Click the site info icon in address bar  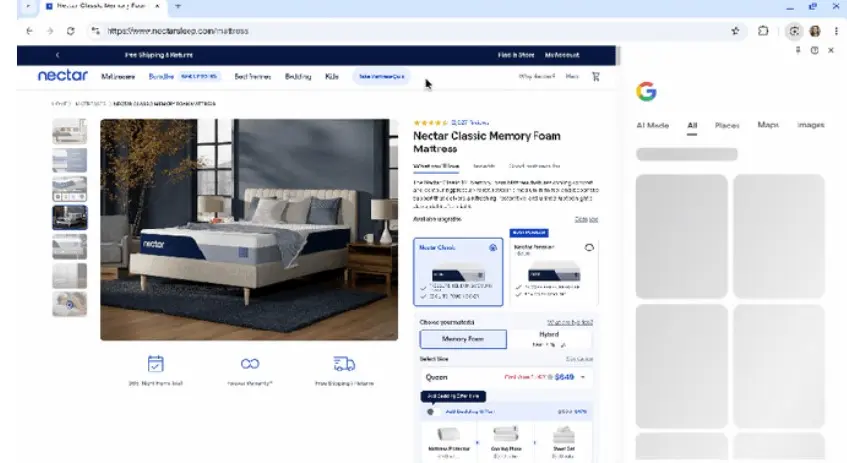tap(96, 31)
